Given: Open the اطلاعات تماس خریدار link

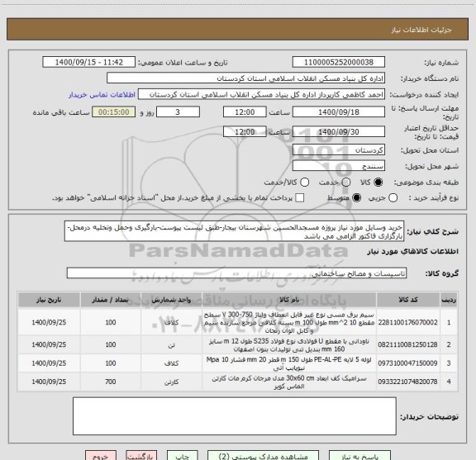Looking at the screenshot, I should [102, 95].
